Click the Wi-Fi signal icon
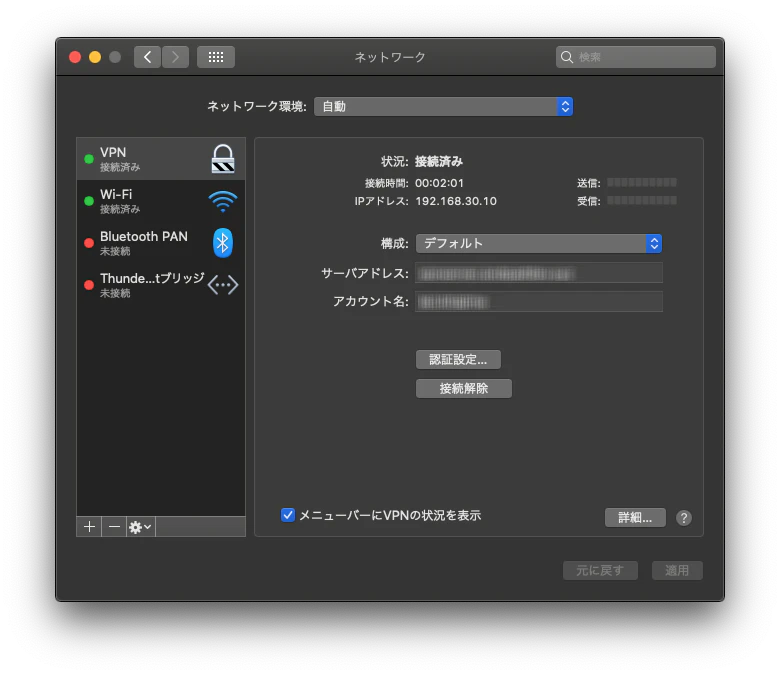Screen dimensions: 780x675 [x=223, y=201]
